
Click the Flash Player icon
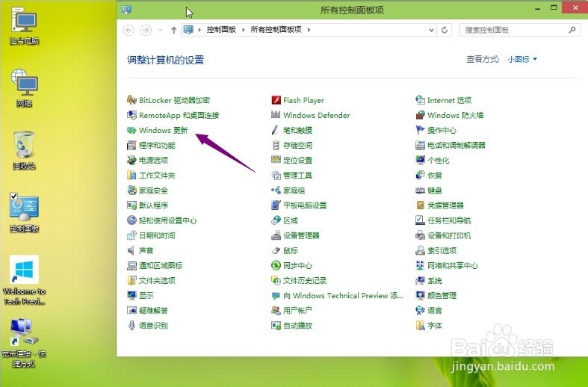tap(276, 100)
